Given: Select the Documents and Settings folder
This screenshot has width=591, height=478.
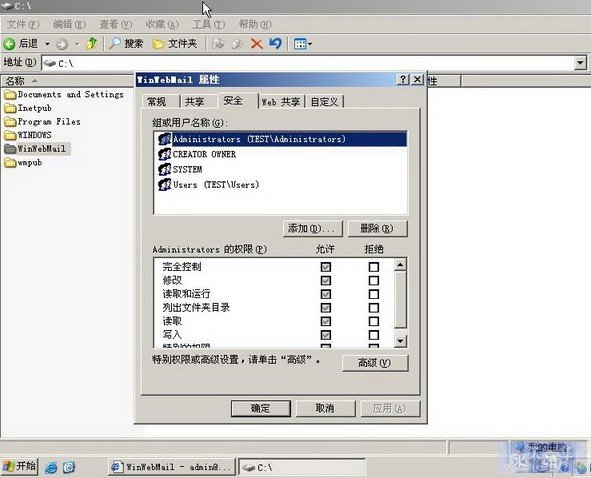Looking at the screenshot, I should (64, 94).
